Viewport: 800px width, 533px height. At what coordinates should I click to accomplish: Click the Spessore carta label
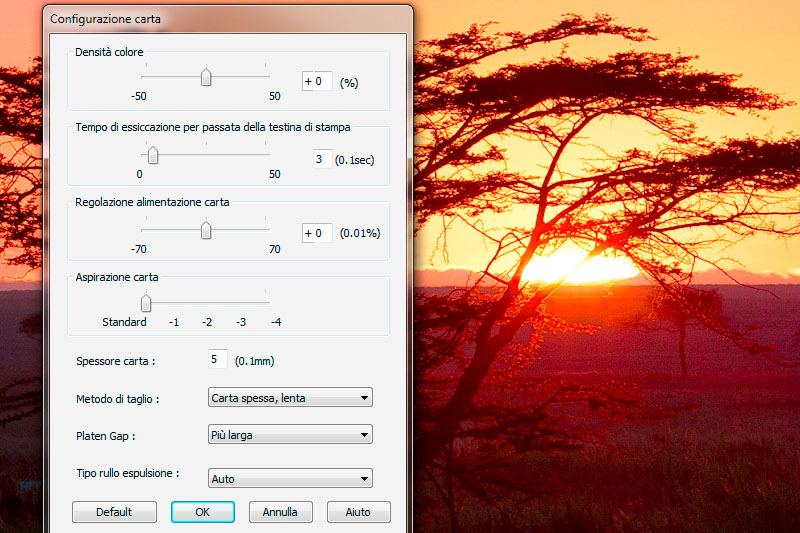click(115, 361)
